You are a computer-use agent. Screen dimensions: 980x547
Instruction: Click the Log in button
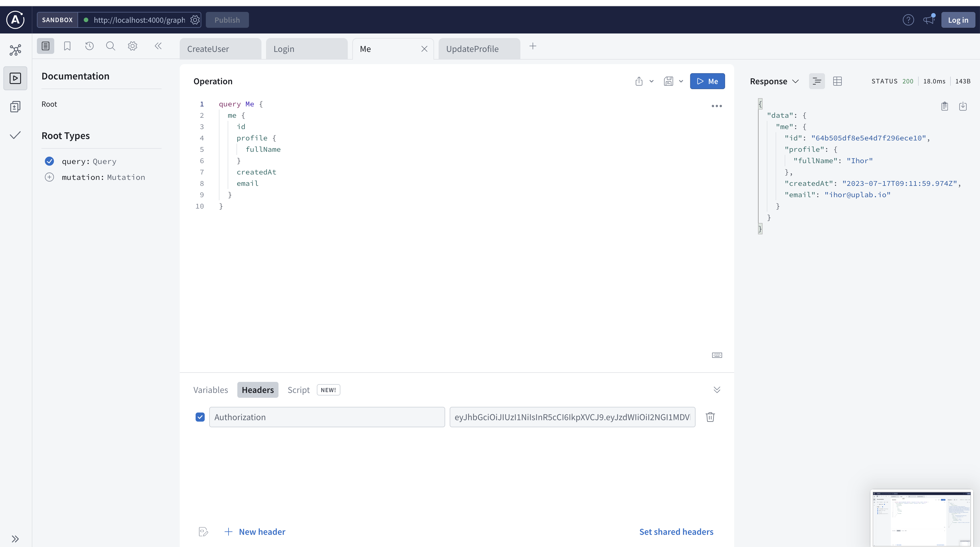pos(958,20)
